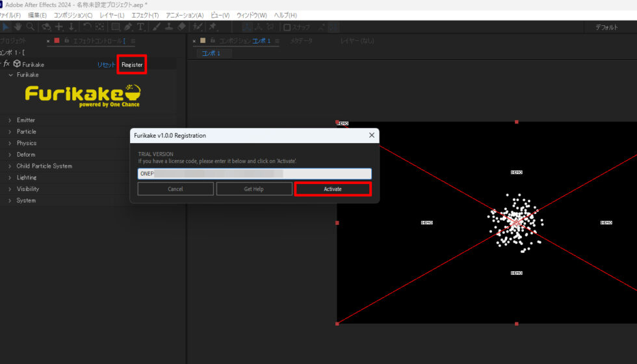Select the Brush tool

(157, 27)
